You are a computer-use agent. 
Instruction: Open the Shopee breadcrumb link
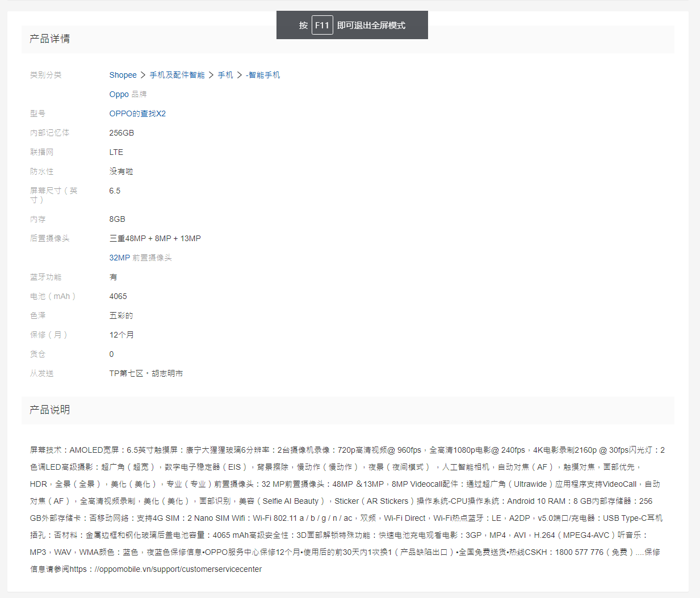(123, 75)
